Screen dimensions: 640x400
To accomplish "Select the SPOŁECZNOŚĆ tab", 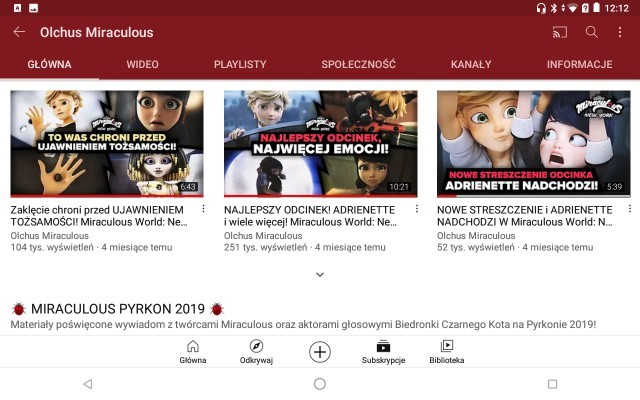I will tap(358, 64).
